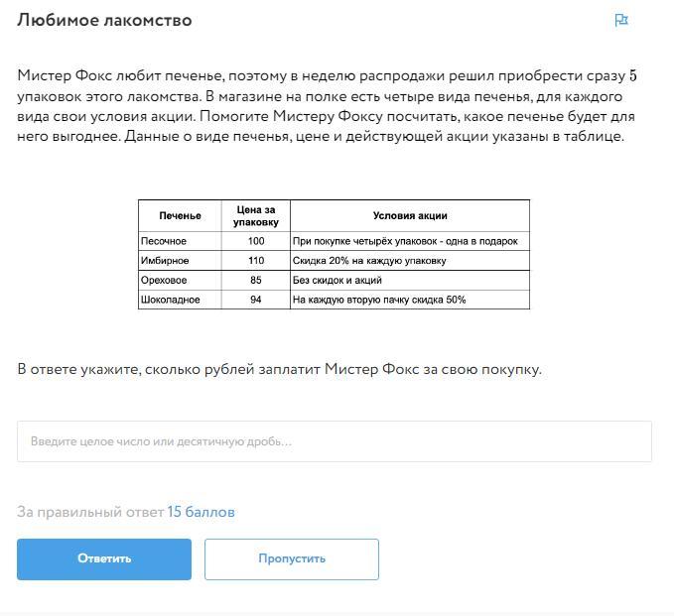The image size is (674, 616).
Task: Click the 15 баллов points text
Action: [x=201, y=512]
